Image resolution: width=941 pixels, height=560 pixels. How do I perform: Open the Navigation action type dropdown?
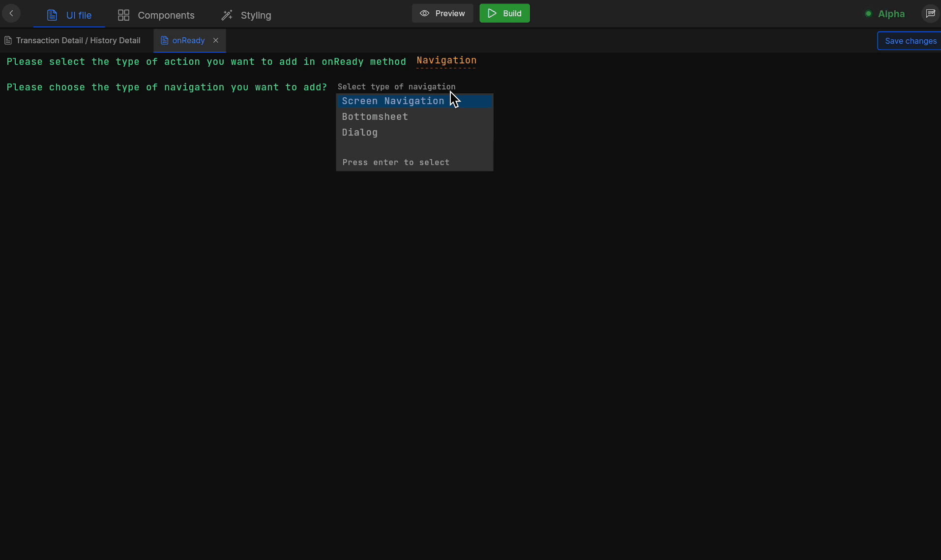(446, 60)
